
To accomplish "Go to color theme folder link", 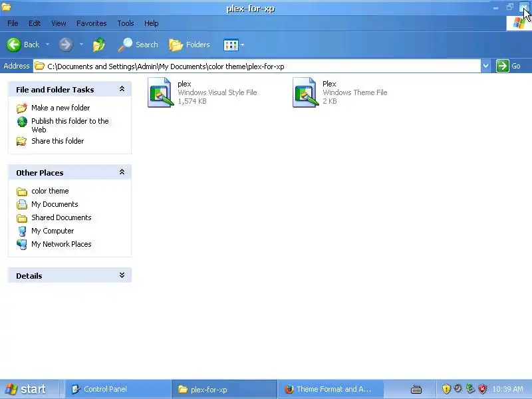I will tap(50, 191).
